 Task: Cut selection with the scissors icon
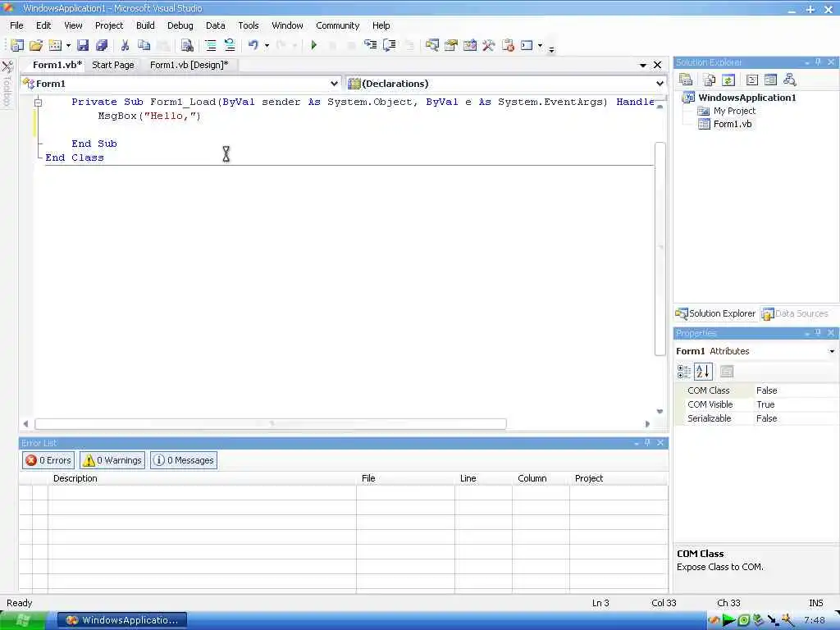tap(125, 46)
